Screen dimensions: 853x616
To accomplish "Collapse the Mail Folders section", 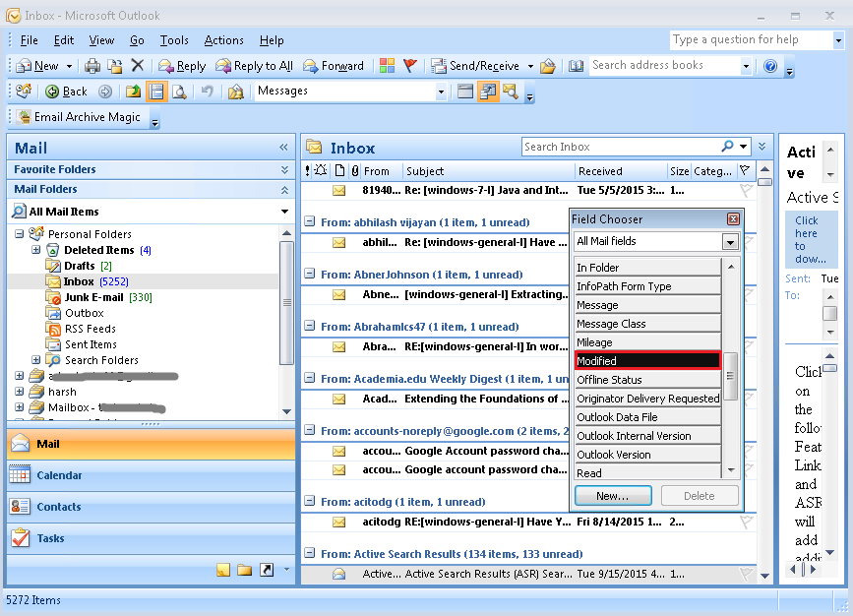I will [x=284, y=189].
